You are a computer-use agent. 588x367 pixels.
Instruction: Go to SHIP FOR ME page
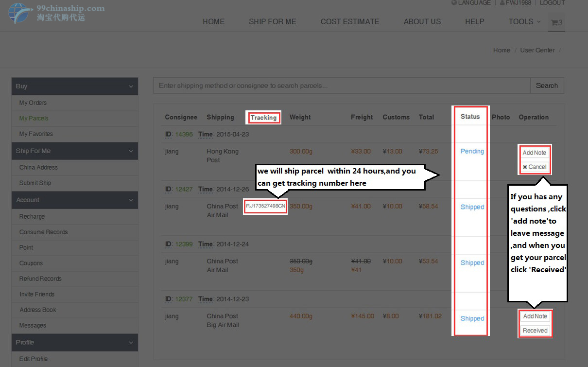pos(272,21)
